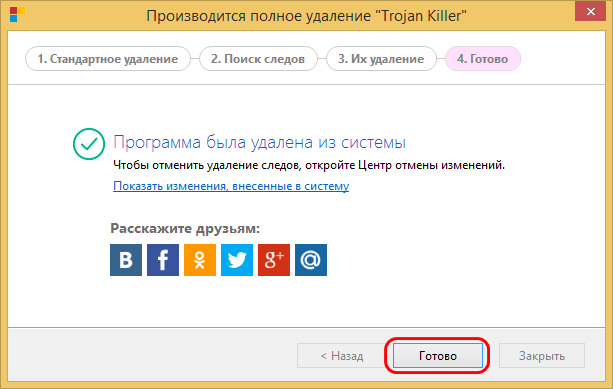This screenshot has width=613, height=389.
Task: Share on Odnoklassniki icon
Action: [200, 260]
